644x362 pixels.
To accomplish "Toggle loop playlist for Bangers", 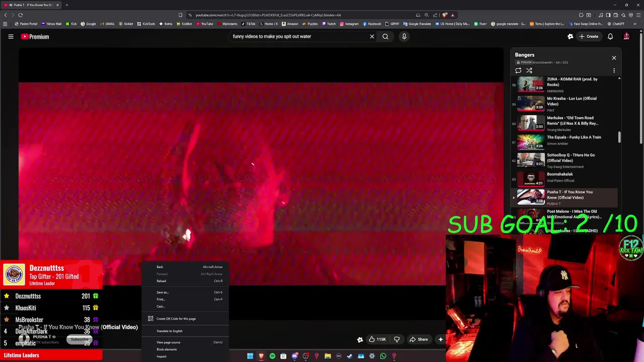I will point(518,71).
